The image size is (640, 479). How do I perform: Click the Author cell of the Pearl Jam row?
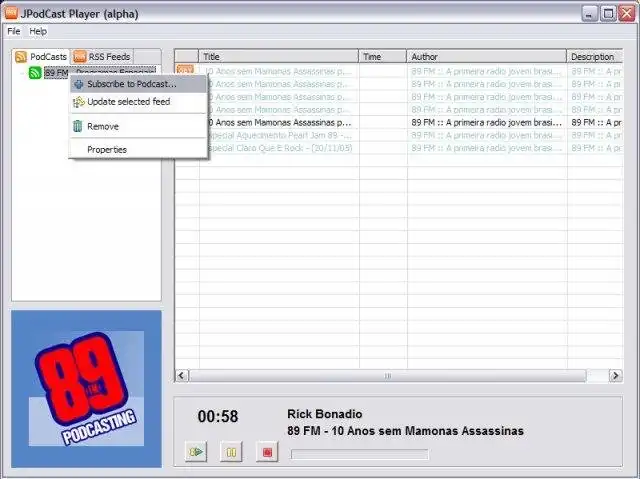(487, 135)
